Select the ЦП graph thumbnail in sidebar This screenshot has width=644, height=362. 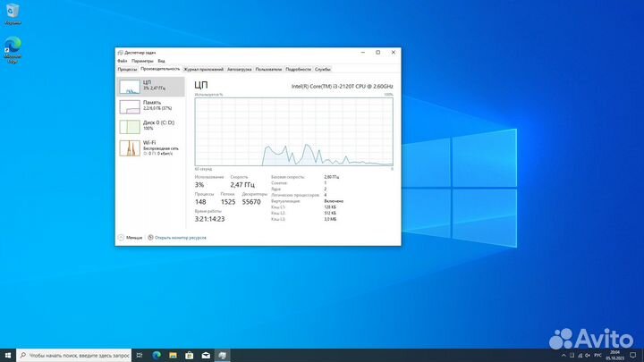(x=130, y=87)
